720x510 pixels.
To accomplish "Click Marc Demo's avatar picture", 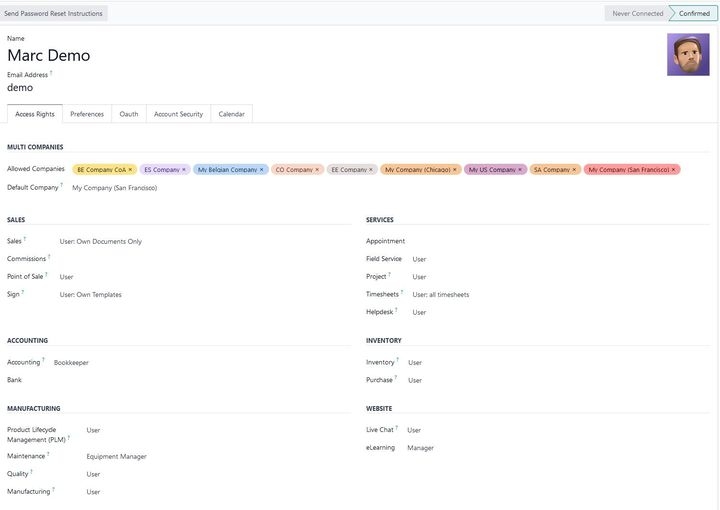I will [688, 55].
